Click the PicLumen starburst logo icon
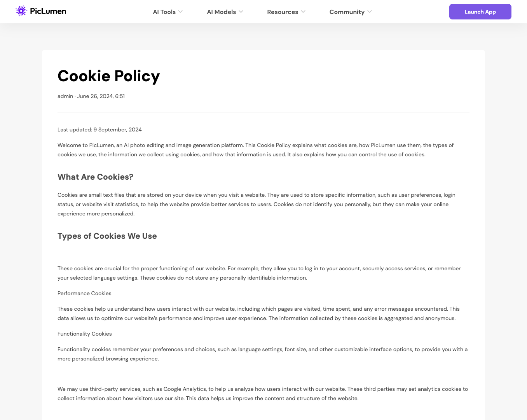 (21, 11)
